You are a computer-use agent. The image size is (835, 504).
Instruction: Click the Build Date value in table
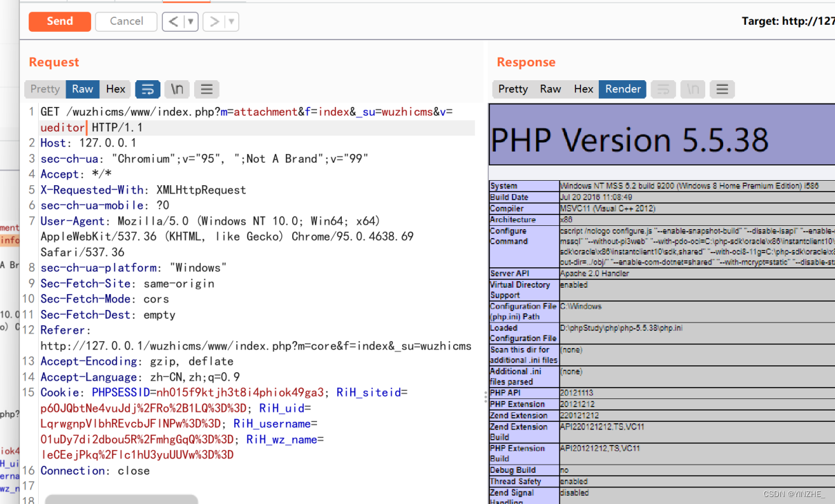pyautogui.click(x=597, y=197)
